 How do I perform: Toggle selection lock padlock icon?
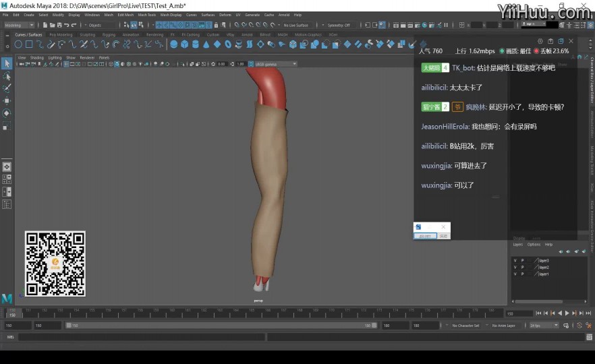click(216, 25)
